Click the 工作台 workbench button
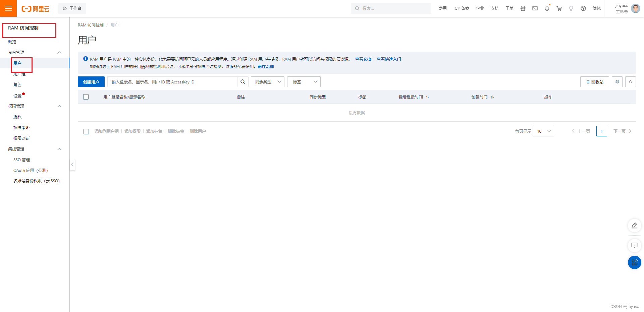 [72, 8]
